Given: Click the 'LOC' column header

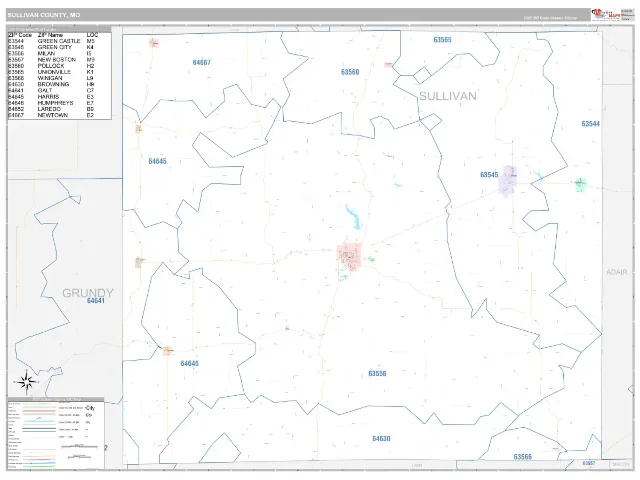Looking at the screenshot, I should pos(92,35).
